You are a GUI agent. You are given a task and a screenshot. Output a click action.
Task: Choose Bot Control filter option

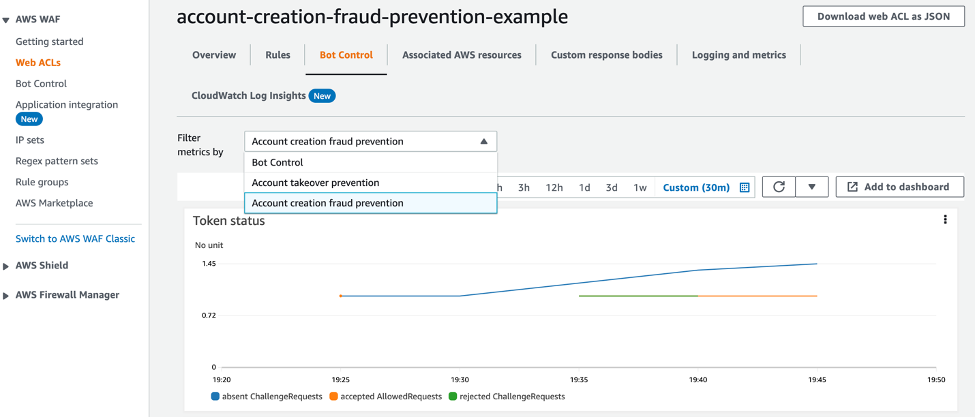click(371, 163)
